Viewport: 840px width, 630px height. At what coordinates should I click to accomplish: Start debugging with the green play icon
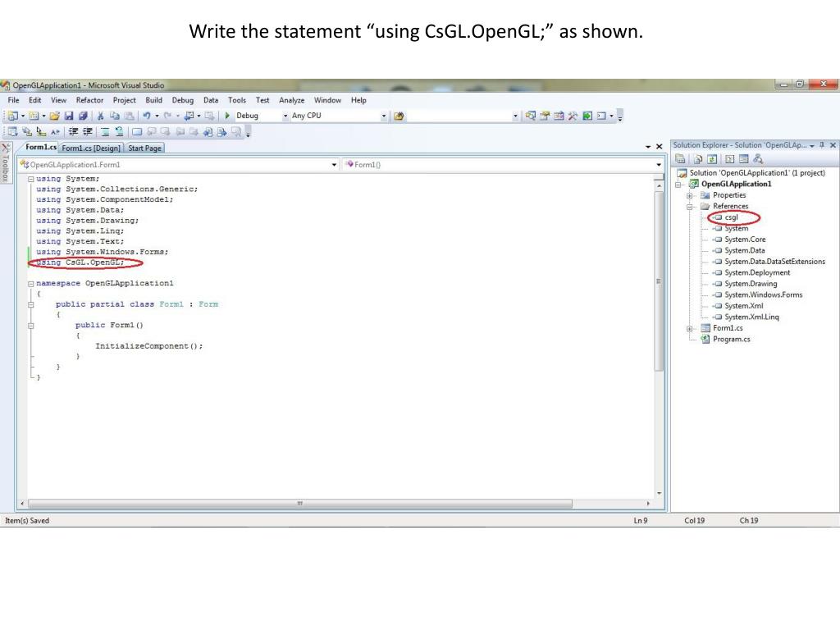coord(227,116)
